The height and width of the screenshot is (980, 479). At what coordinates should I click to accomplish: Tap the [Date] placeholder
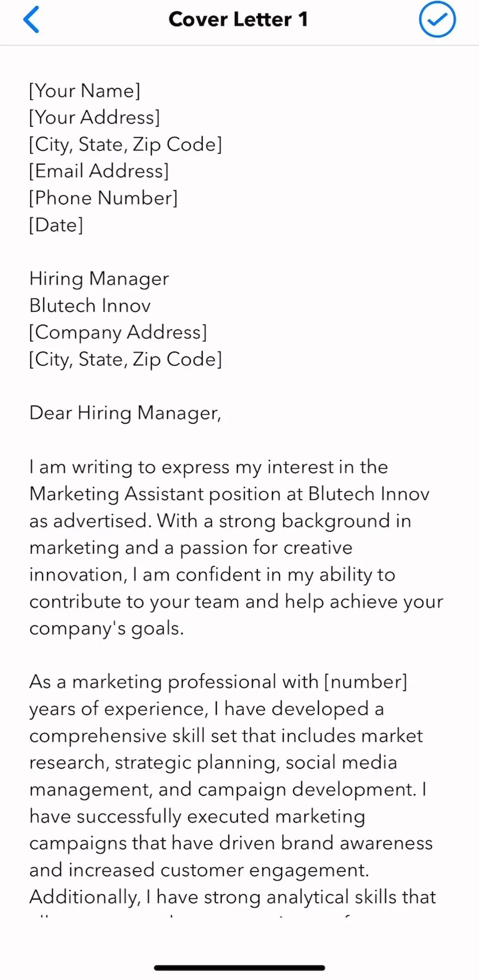(56, 225)
